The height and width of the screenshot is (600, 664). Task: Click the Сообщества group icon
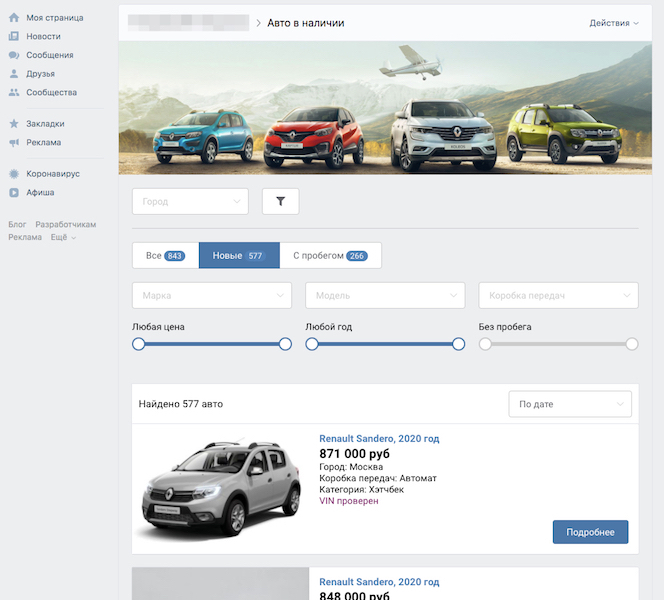[x=14, y=92]
